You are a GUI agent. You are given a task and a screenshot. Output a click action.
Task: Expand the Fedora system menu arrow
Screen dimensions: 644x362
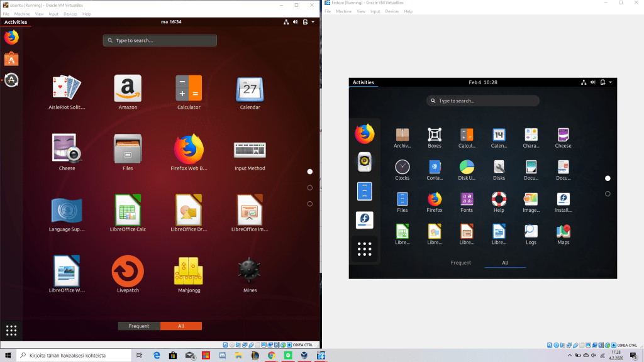coord(610,82)
